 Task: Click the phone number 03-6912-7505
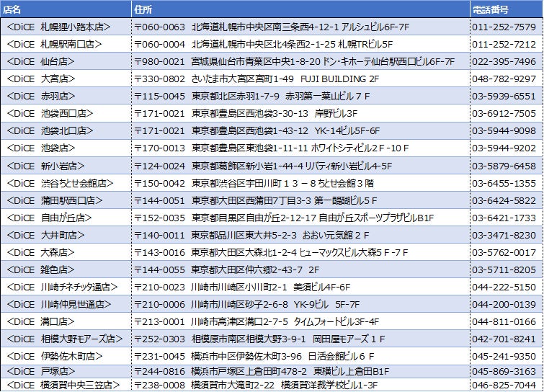pos(504,113)
